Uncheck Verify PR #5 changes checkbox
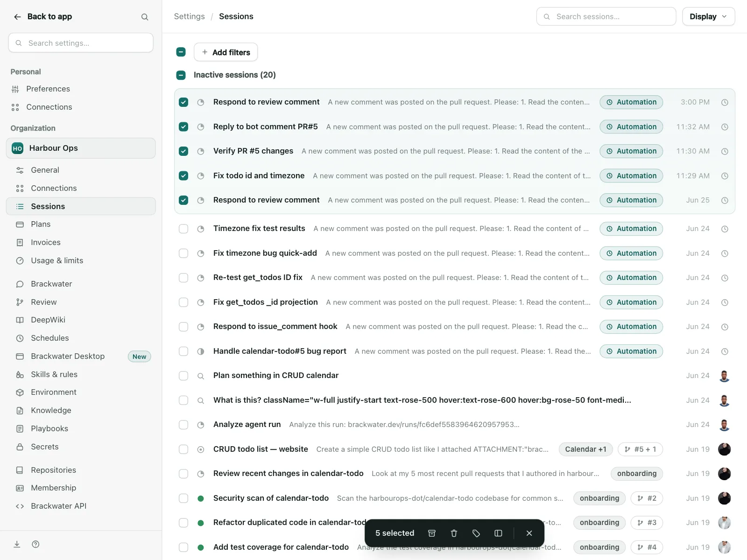747x560 pixels. [x=183, y=151]
